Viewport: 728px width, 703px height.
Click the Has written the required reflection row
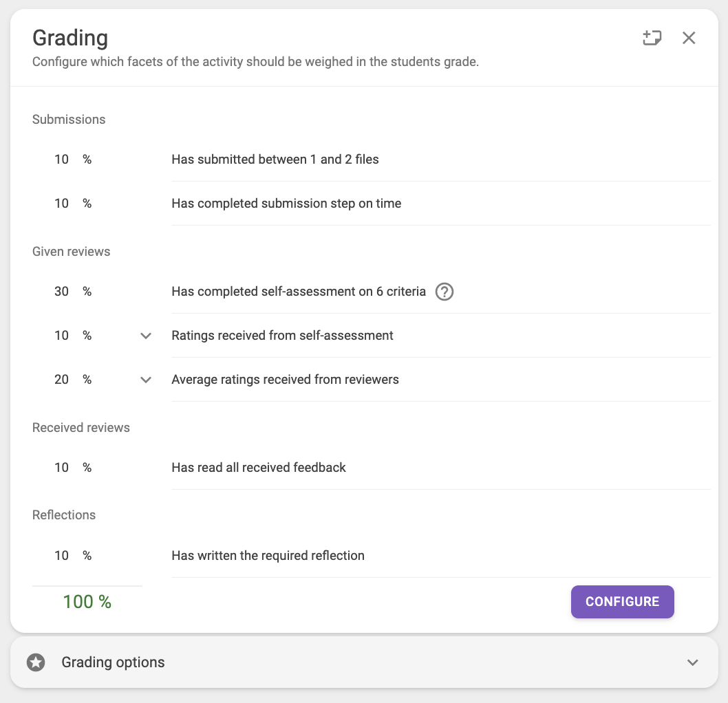(268, 556)
